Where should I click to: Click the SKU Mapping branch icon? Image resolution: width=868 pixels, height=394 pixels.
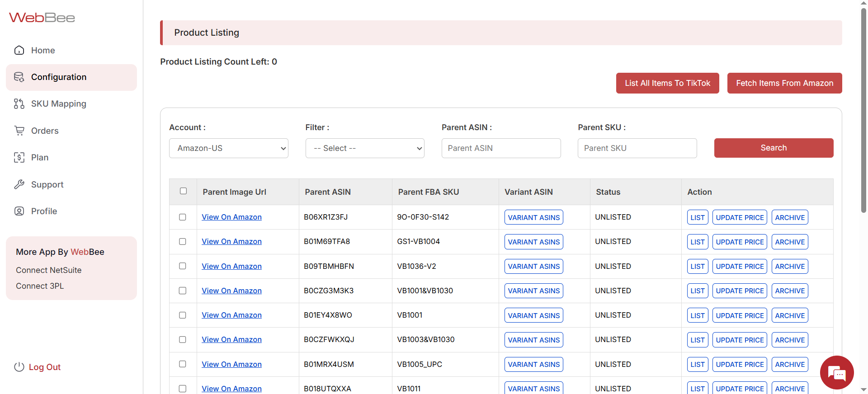coord(19,104)
